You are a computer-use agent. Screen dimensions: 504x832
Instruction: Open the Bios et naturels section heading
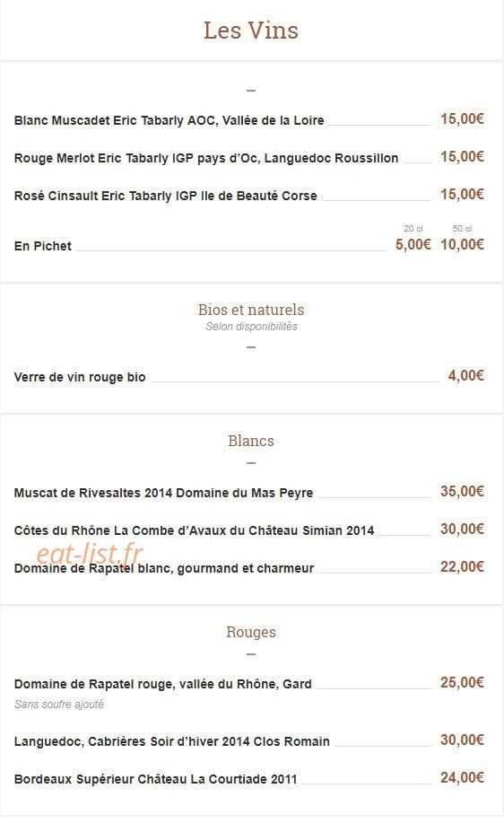251,310
